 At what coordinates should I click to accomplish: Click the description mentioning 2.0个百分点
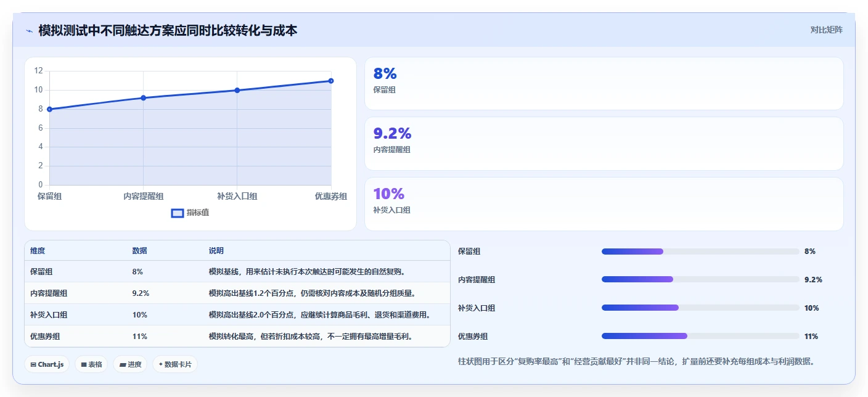(x=319, y=314)
